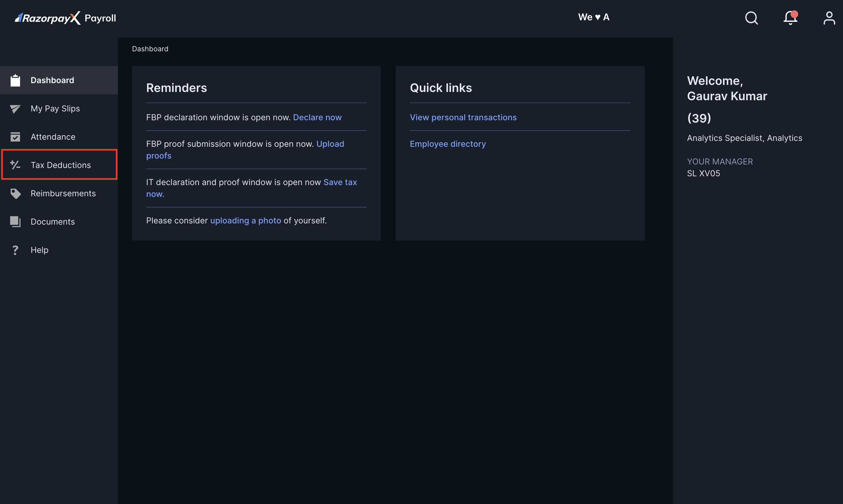
Task: Open View personal transactions link
Action: (463, 118)
